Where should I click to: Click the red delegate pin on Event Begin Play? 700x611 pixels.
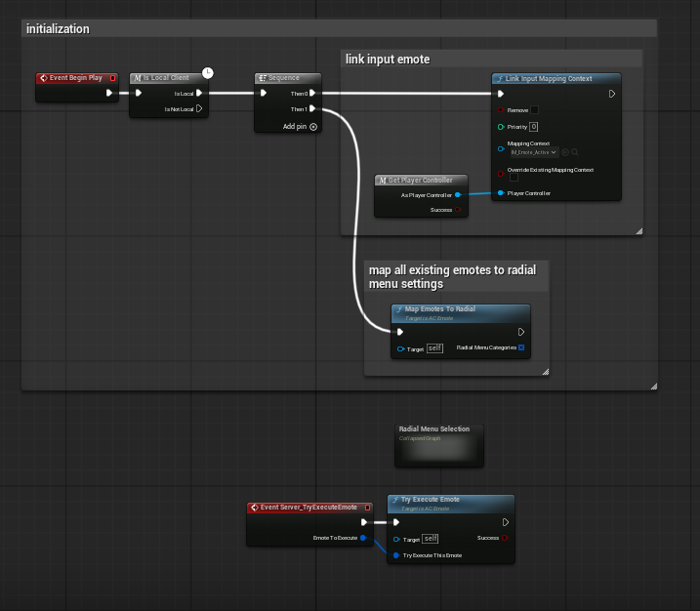point(113,78)
